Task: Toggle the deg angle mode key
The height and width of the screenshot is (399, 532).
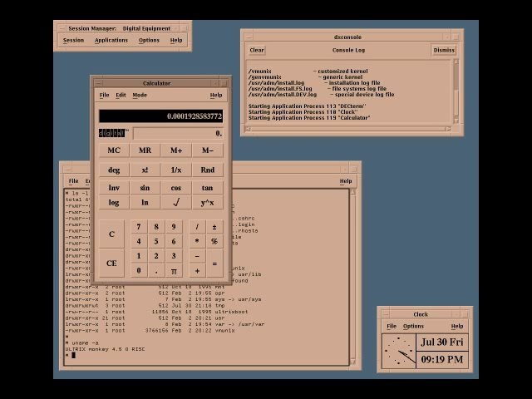Action: pyautogui.click(x=114, y=170)
